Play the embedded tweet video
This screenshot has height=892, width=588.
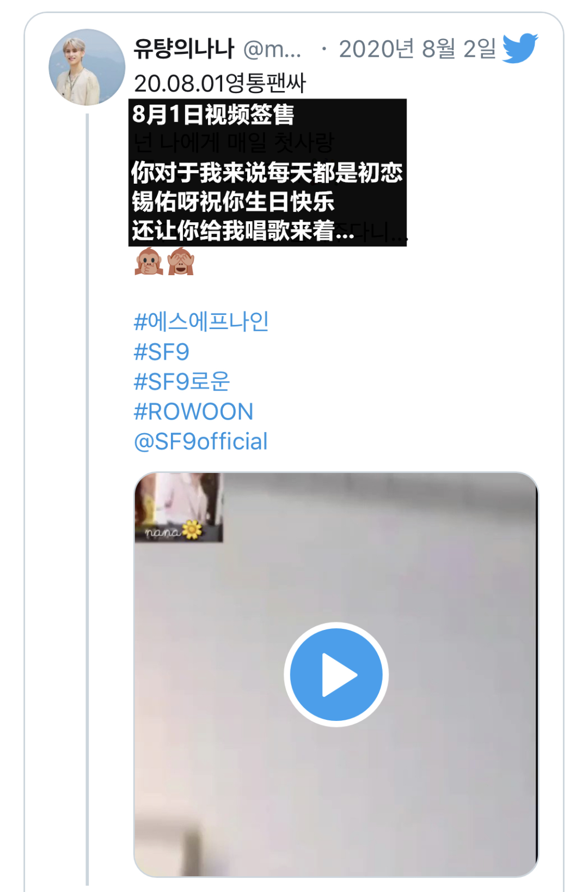(x=336, y=675)
